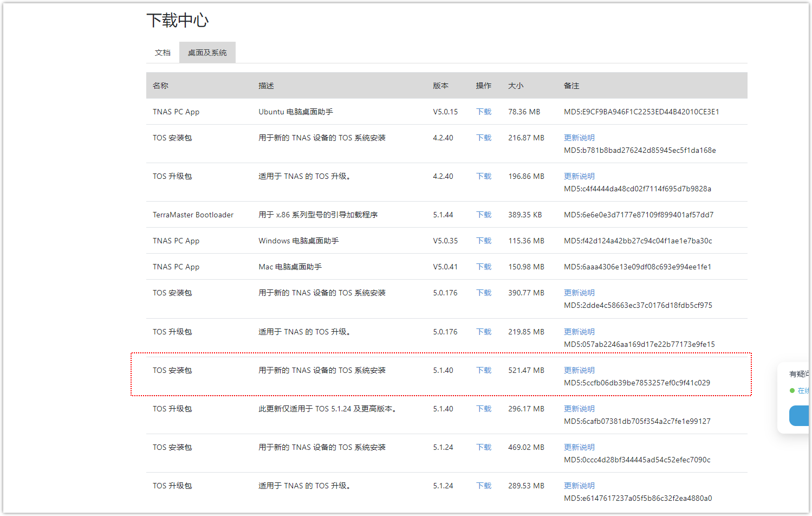Click the 5.1.44 version cell
Viewport: 812px width, 516px height.
click(x=443, y=215)
